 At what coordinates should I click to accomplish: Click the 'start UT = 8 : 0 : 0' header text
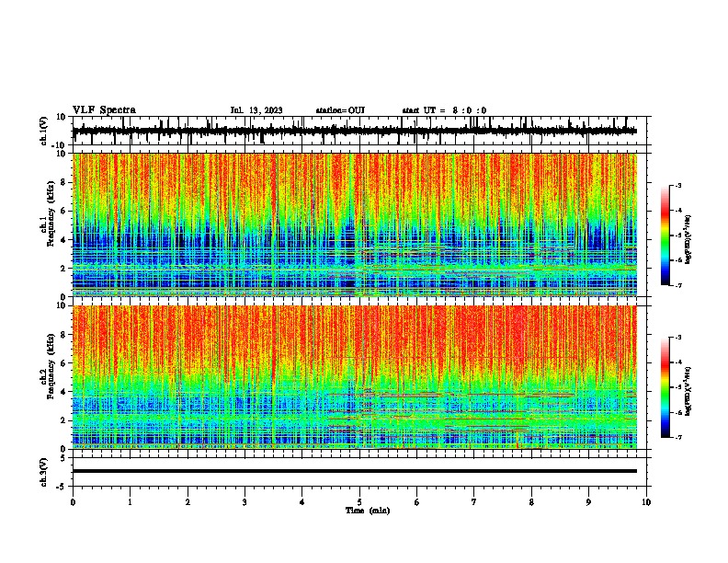(444, 110)
